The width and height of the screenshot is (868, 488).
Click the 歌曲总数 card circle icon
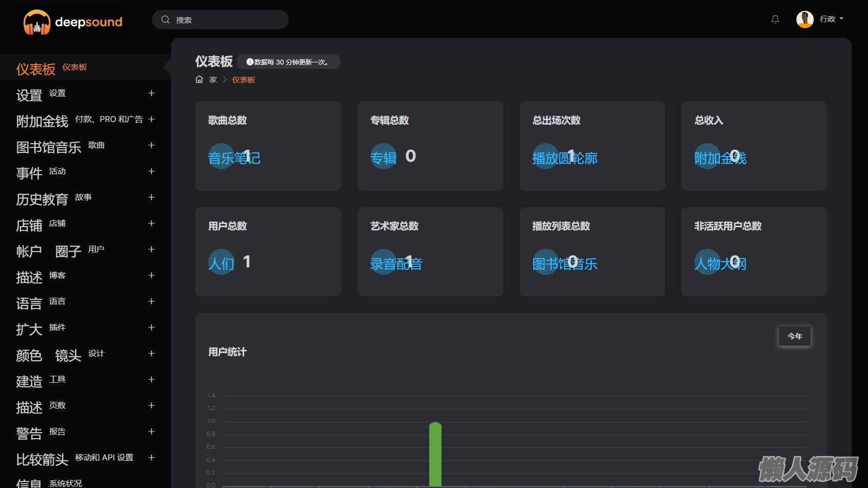pos(221,156)
